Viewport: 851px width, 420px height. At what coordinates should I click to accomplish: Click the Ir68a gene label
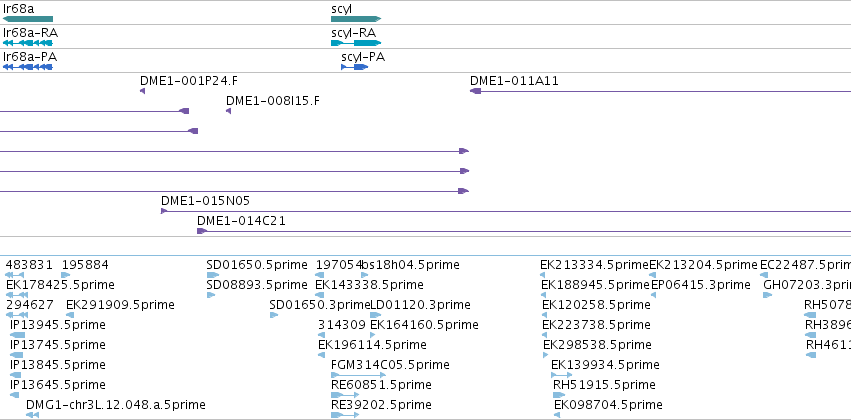(20, 9)
